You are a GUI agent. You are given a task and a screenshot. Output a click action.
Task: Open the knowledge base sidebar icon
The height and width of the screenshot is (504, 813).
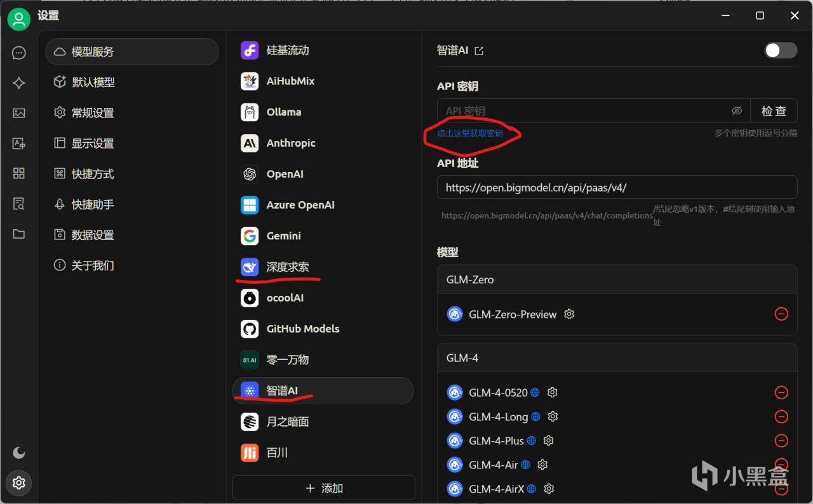click(x=19, y=204)
